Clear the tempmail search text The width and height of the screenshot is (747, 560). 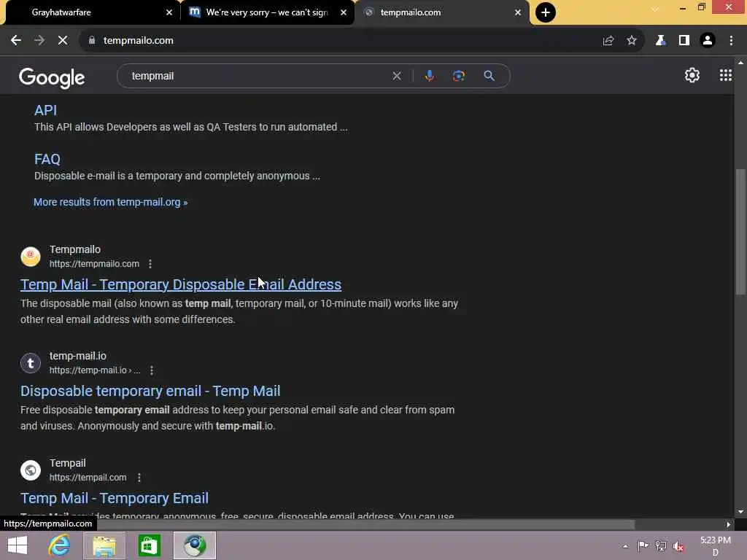click(396, 76)
